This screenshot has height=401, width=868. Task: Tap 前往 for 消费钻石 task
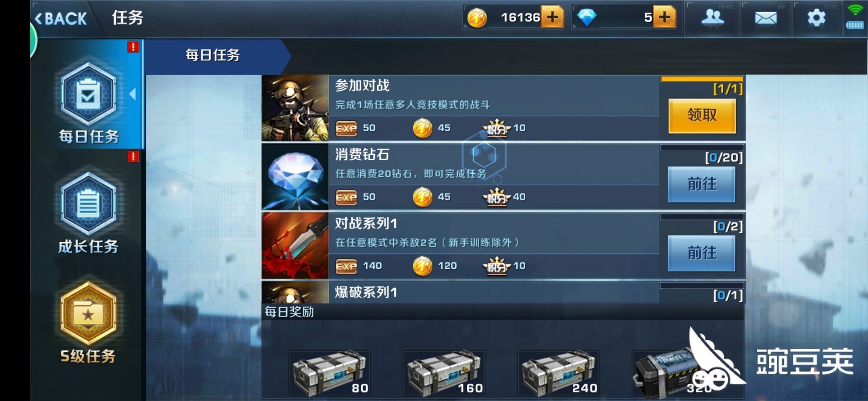[x=702, y=184]
